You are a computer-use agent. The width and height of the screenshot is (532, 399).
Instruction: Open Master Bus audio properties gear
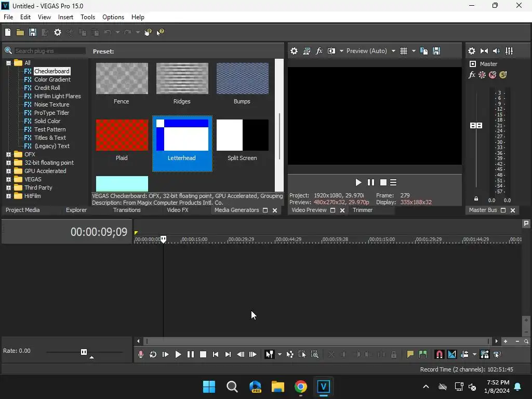pyautogui.click(x=472, y=51)
